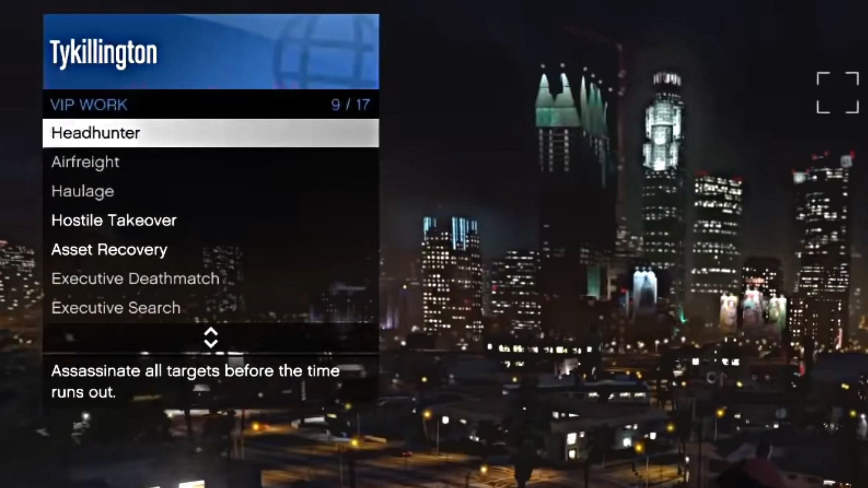Select Headhunter from VIP Work
The image size is (868, 488).
(210, 132)
